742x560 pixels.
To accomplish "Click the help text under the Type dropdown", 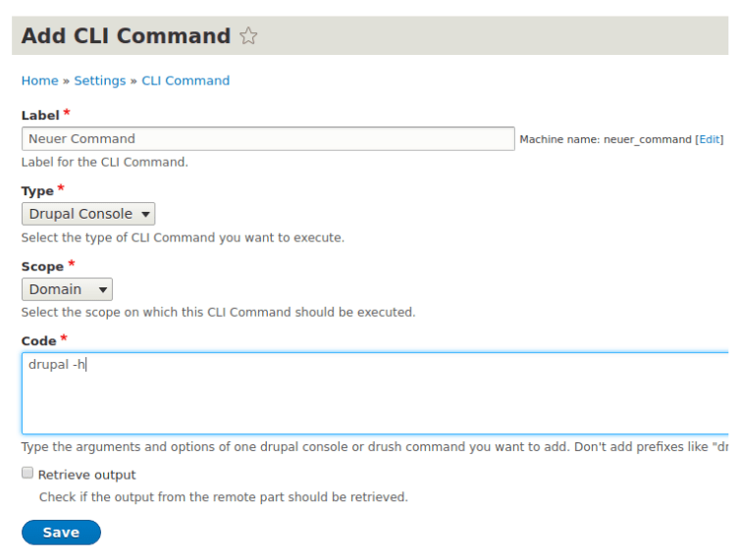I will click(x=183, y=237).
